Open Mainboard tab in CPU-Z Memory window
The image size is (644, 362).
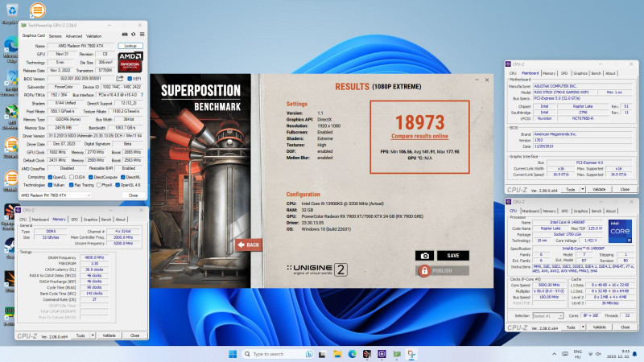coord(40,220)
